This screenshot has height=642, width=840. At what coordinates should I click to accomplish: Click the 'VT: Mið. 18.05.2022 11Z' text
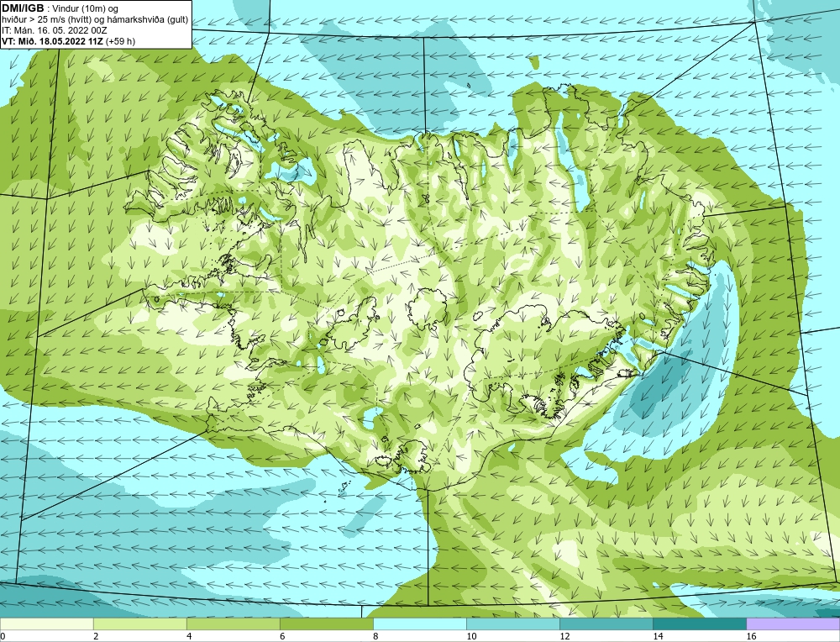52,41
